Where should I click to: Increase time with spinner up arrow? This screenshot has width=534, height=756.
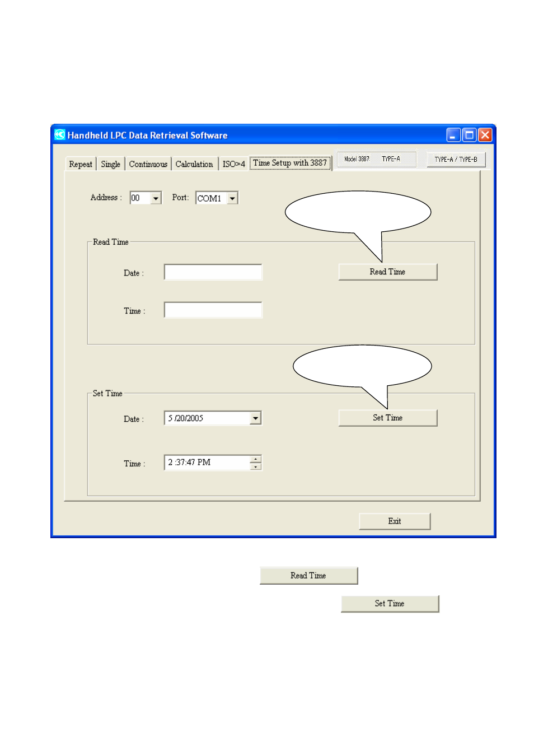[256, 459]
